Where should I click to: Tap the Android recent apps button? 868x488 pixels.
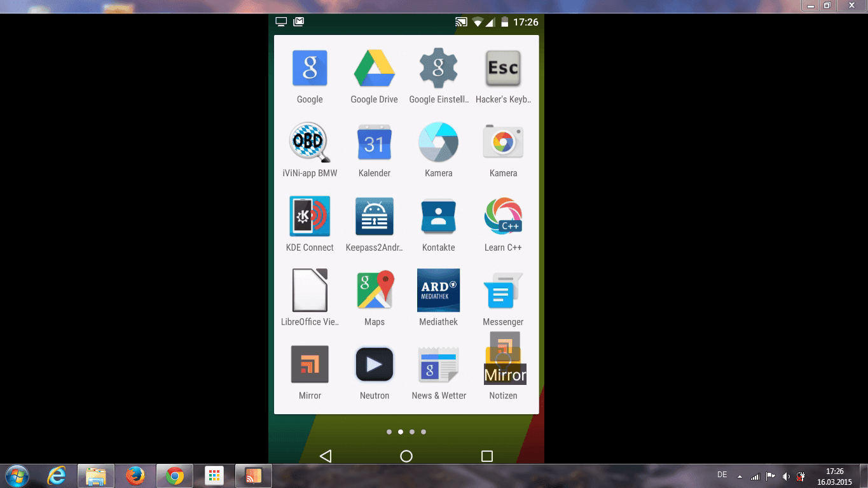click(x=487, y=456)
